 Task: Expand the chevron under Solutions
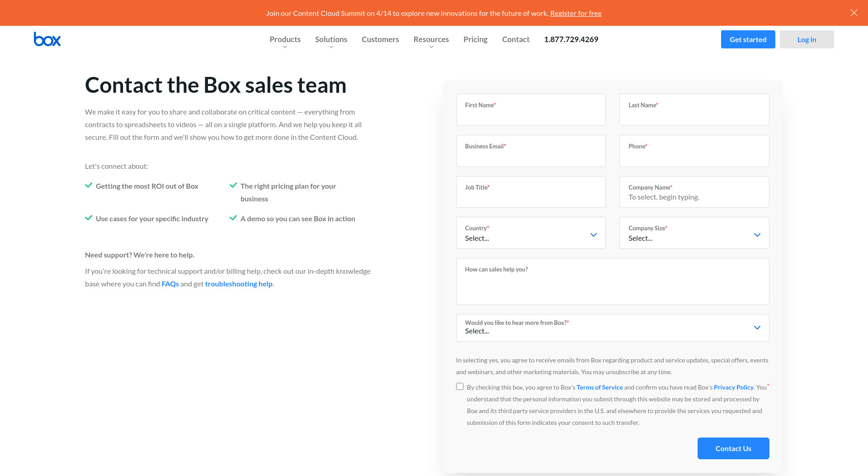click(x=331, y=47)
